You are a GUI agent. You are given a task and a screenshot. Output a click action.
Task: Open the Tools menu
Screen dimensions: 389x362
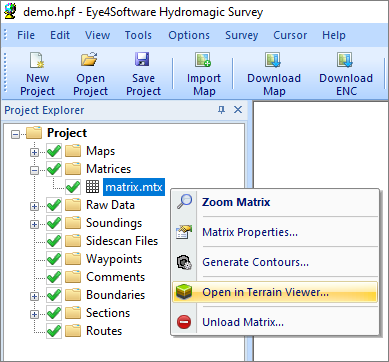[x=138, y=35]
